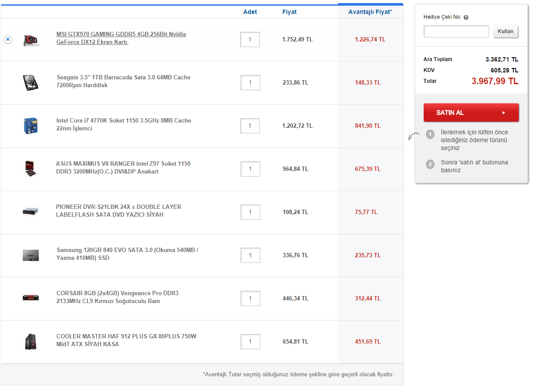
Task: Open CORSAIR 8GB Vengeance Pro product link
Action: click(x=117, y=297)
